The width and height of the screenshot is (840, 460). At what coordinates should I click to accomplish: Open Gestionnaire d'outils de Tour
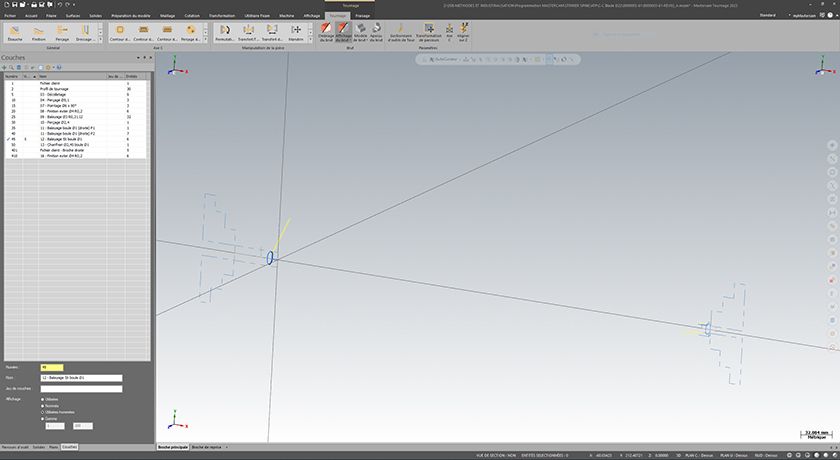tap(401, 33)
